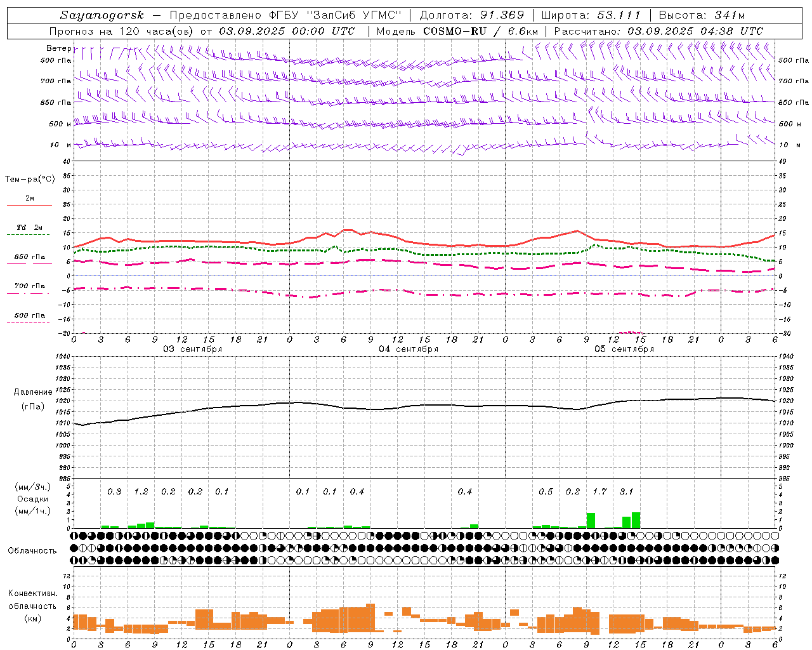Click the "(км)" convective cloud unit label
812x650 pixels.
click(32, 618)
